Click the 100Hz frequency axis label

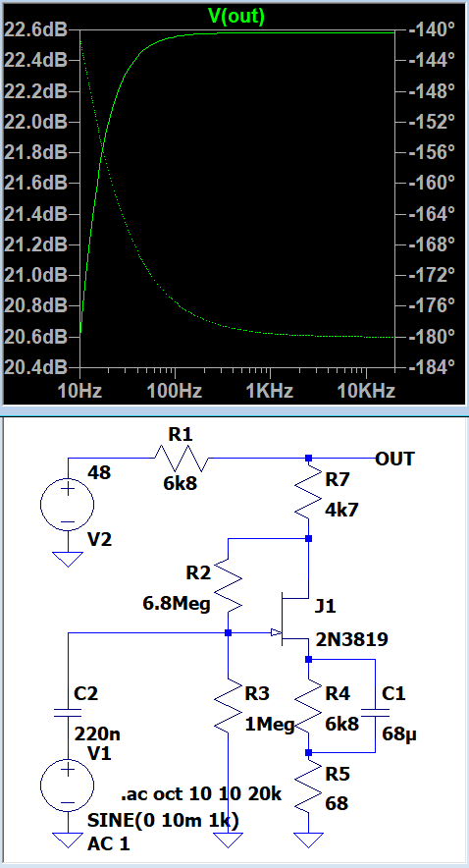(175, 392)
